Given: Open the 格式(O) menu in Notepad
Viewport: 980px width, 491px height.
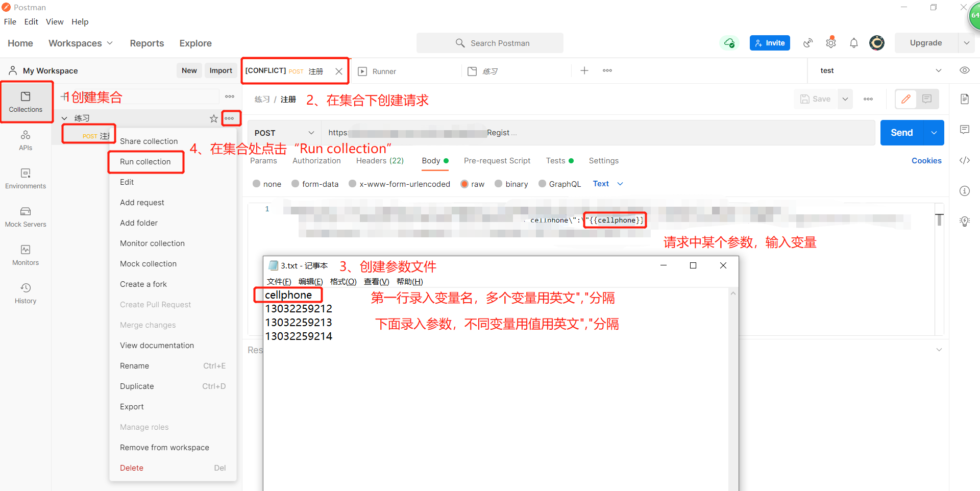Looking at the screenshot, I should [343, 282].
